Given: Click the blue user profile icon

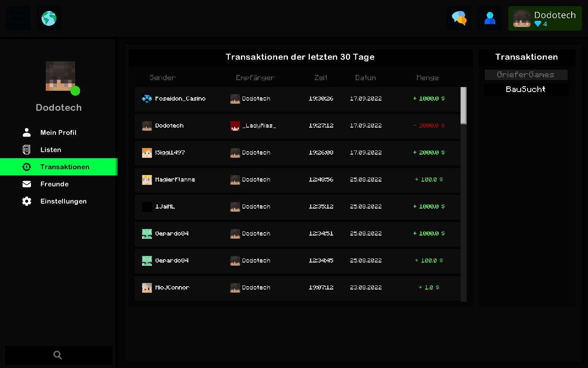Looking at the screenshot, I should click(490, 18).
